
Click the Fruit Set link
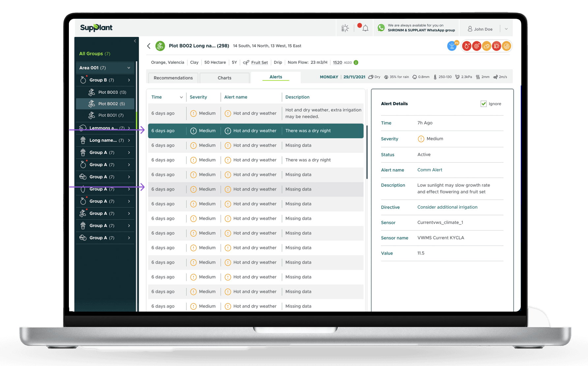click(259, 62)
